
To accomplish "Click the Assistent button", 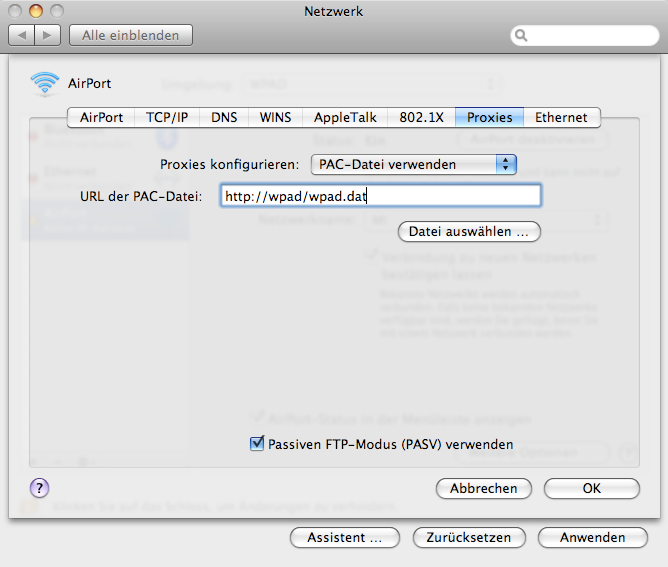I will (345, 538).
